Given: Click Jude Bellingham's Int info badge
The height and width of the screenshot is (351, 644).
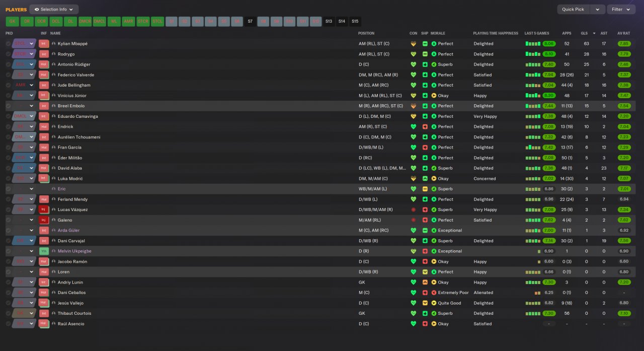Looking at the screenshot, I should point(44,85).
